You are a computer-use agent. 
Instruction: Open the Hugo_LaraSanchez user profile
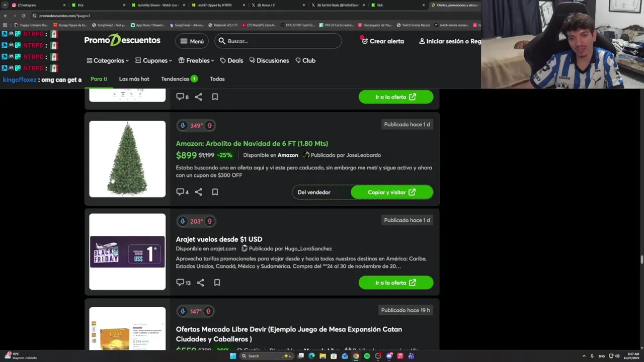[308, 248]
